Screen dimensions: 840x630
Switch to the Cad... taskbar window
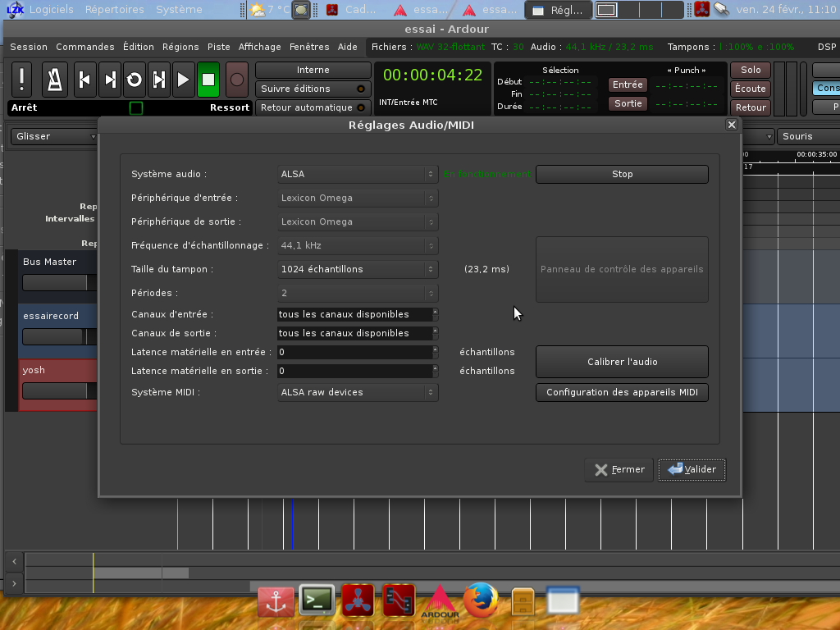coord(351,10)
